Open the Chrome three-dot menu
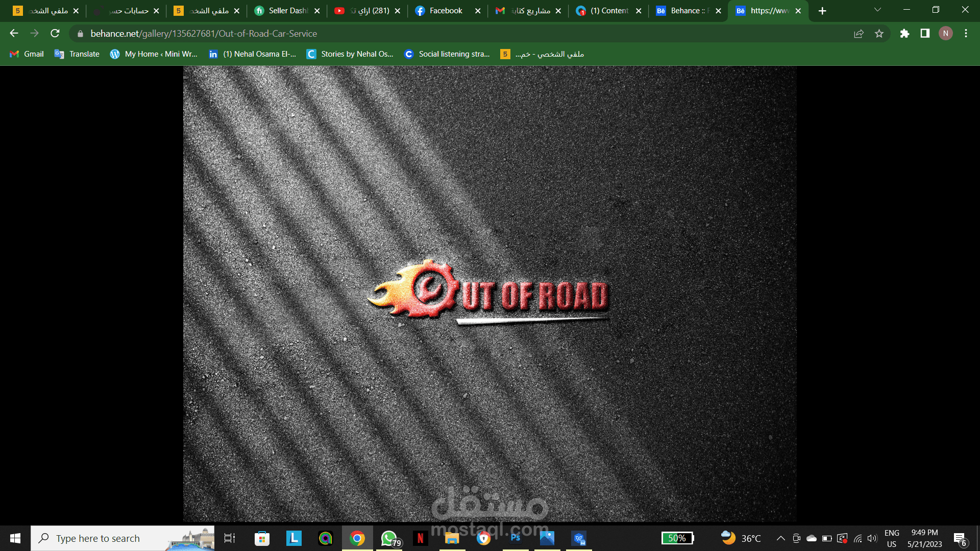Image resolution: width=980 pixels, height=551 pixels. [x=966, y=33]
